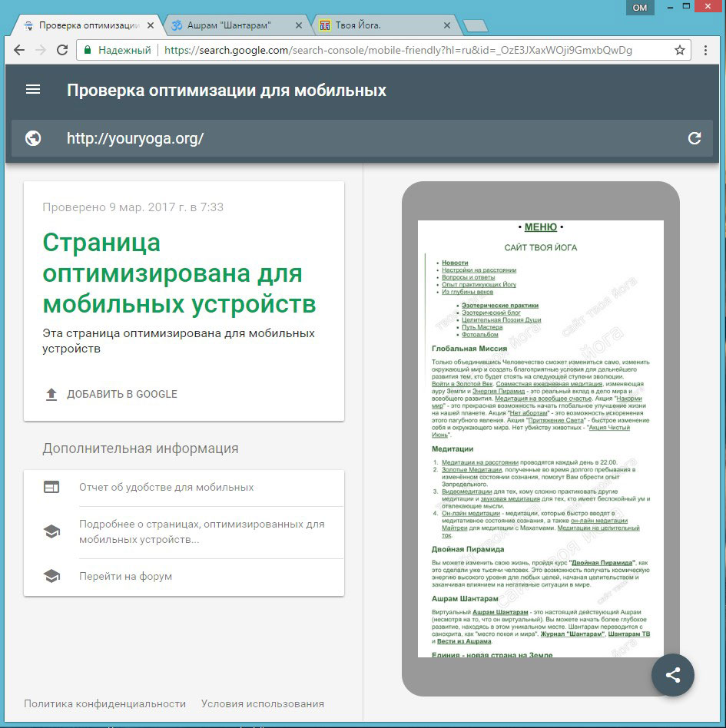Click Целительная Поэзия Души link

(x=501, y=320)
